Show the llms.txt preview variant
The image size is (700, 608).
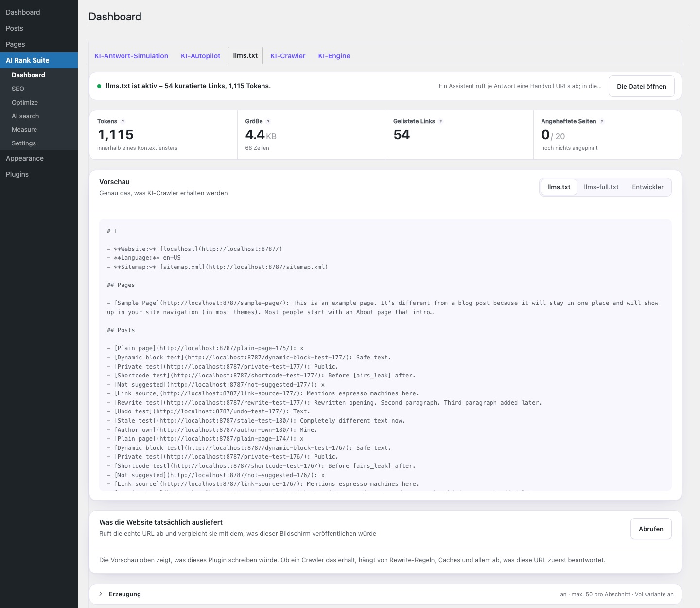click(x=559, y=187)
